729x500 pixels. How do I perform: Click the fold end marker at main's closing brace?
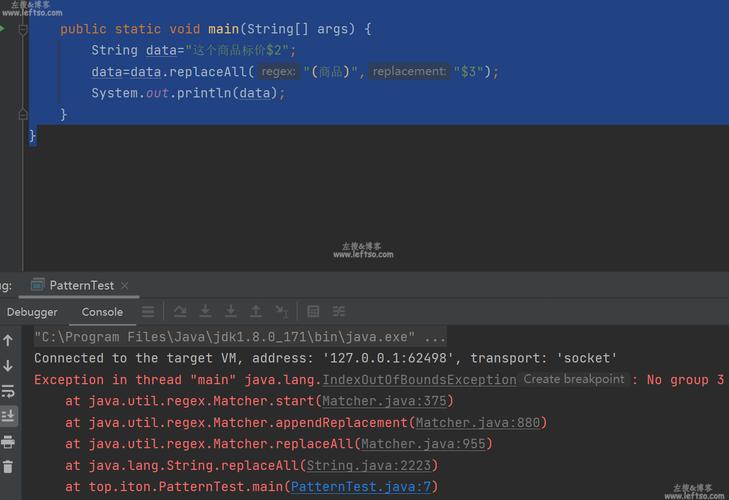[x=23, y=114]
